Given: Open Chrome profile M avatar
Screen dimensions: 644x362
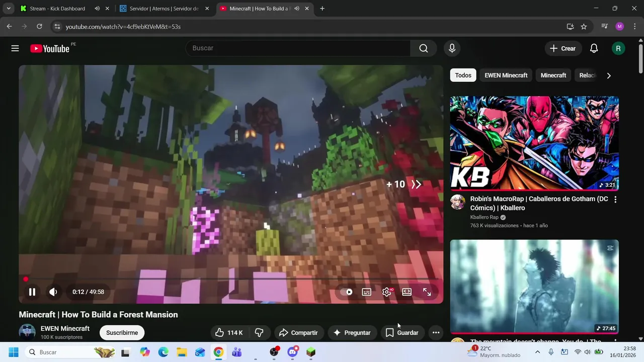Looking at the screenshot, I should (619, 26).
